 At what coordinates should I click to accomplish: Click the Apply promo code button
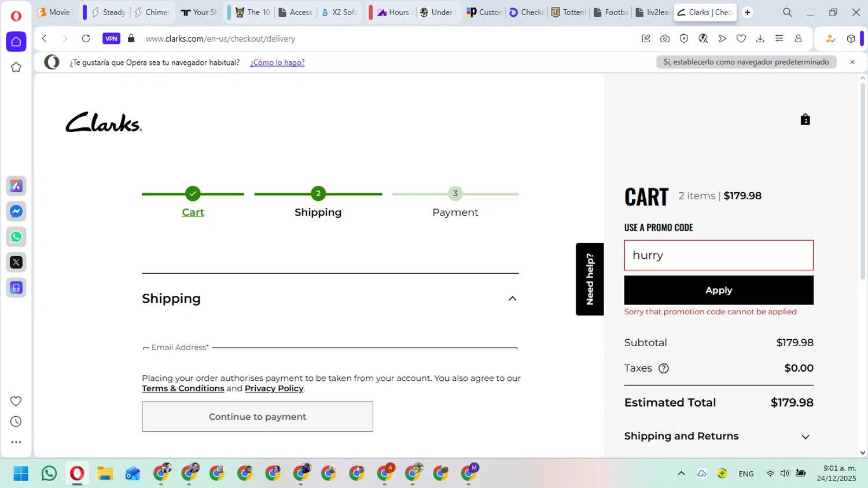pos(719,290)
